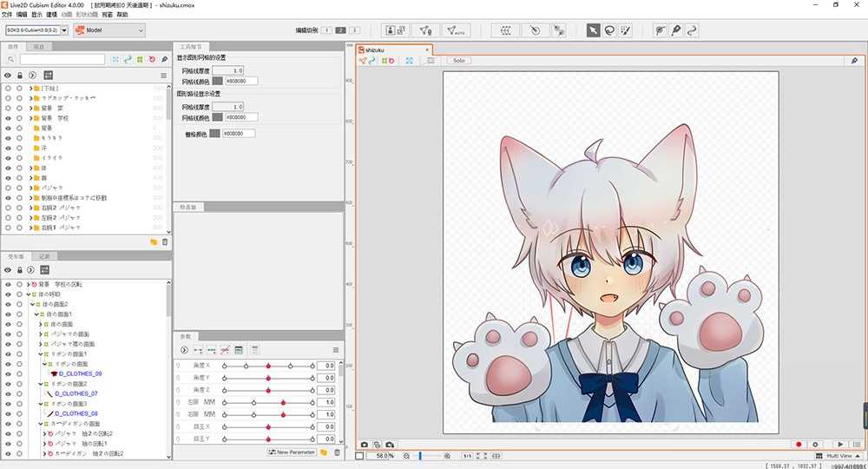Toggle visibility of the D_CLOTHES_09 row

(x=8, y=373)
